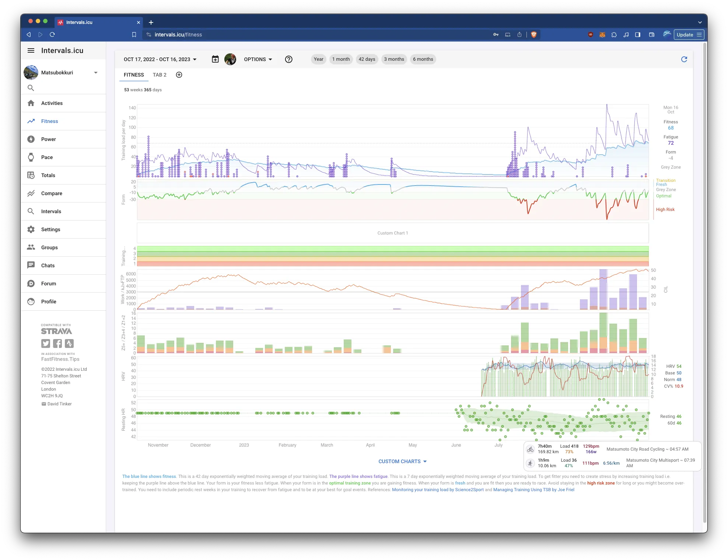Click the browser Update button

685,35
